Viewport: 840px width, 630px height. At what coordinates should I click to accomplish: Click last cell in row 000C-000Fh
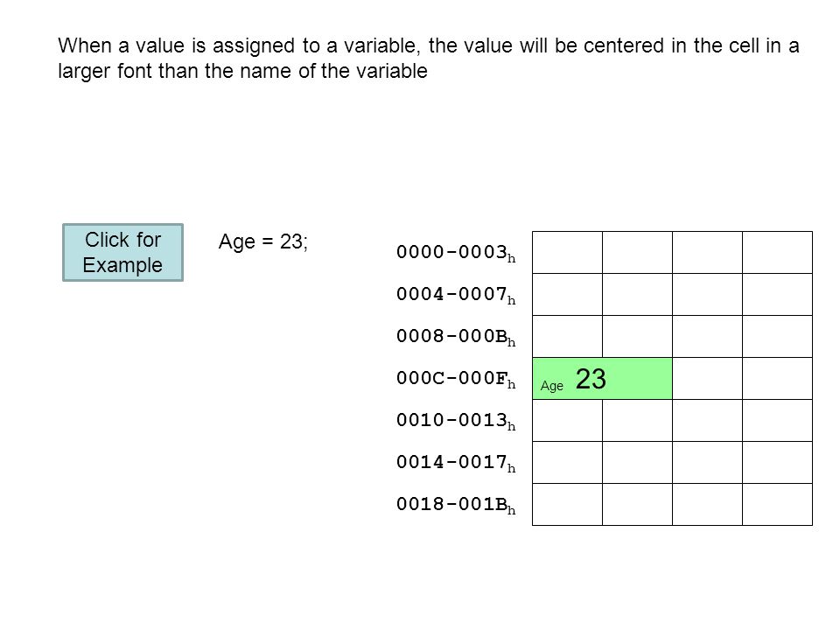(x=777, y=378)
